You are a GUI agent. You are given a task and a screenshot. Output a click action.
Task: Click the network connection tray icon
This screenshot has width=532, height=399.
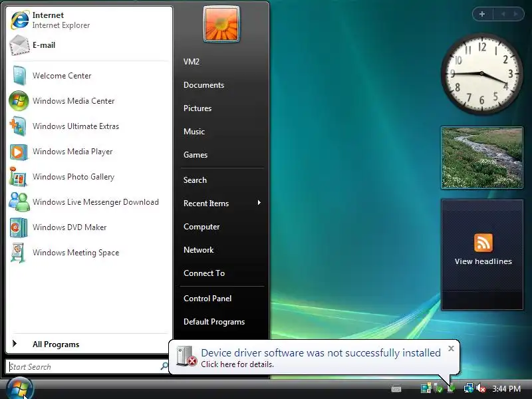(x=469, y=388)
